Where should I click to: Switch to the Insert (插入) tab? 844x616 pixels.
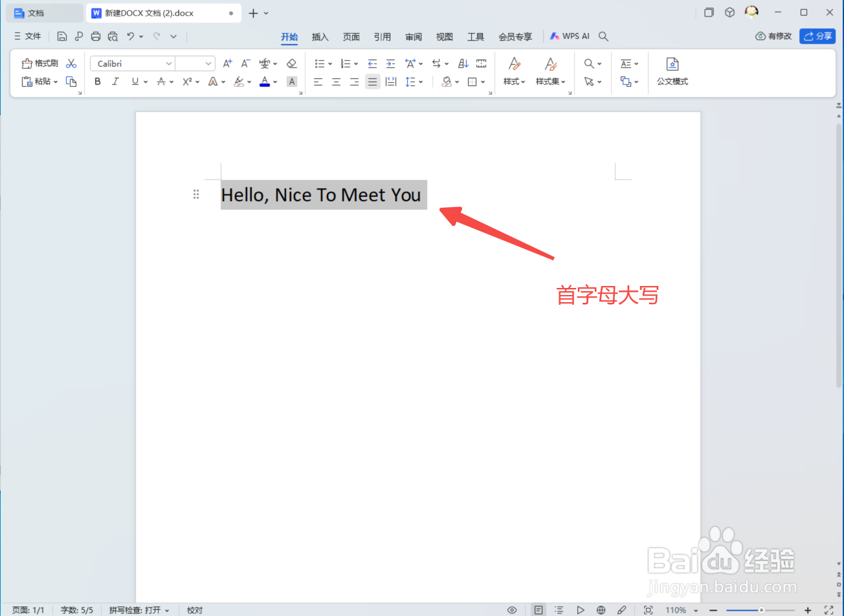(320, 37)
